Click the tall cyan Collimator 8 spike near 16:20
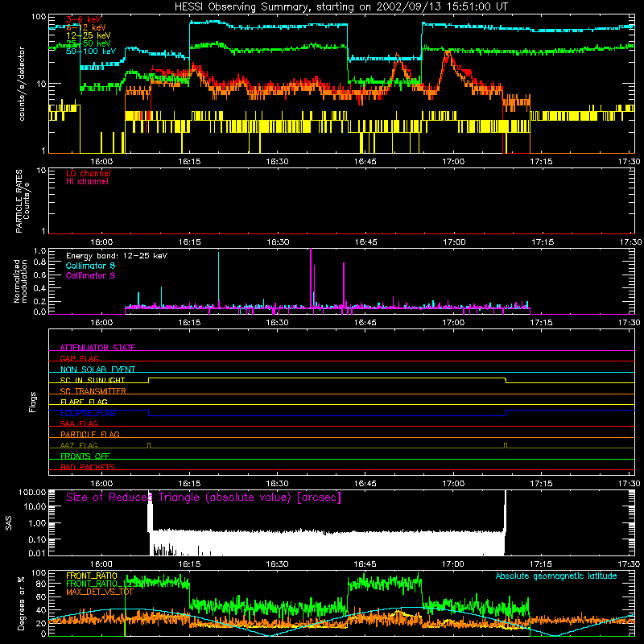The image size is (644, 644). click(218, 280)
